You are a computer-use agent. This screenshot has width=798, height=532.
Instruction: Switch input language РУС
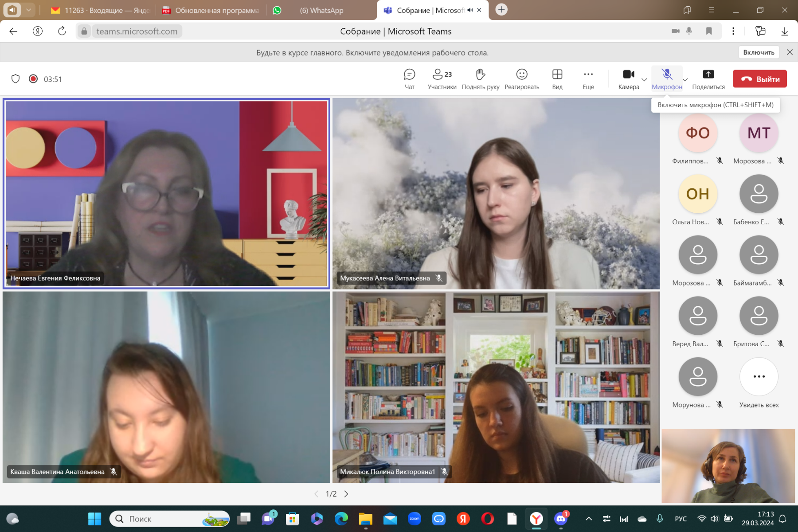point(681,519)
